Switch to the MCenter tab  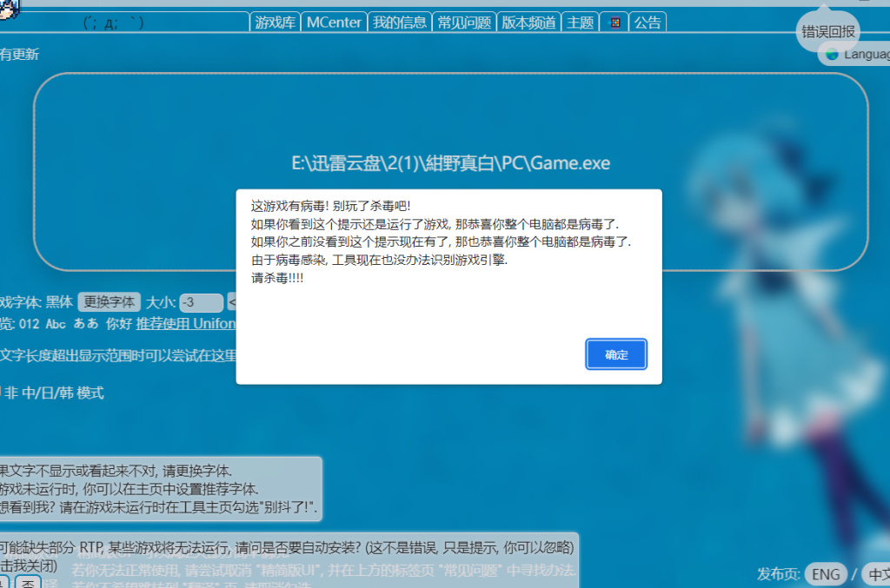334,23
